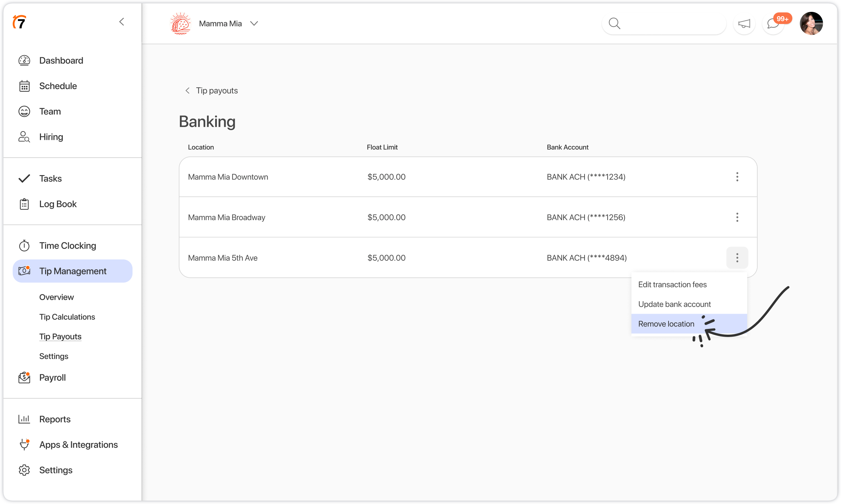Screen dimensions: 841x504
Task: Expand the Mamma Mia location dropdown
Action: coord(254,23)
